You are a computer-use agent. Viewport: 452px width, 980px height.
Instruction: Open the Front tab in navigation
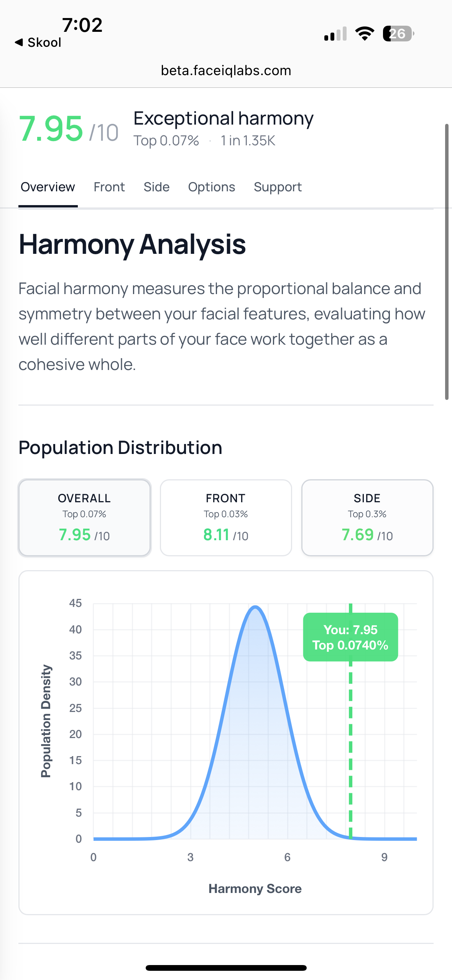(109, 187)
